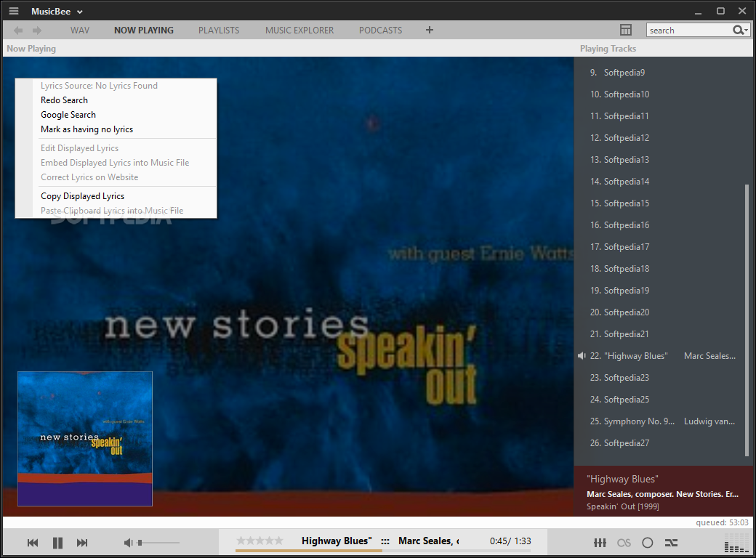Toggle last.fm scrobbling icon
This screenshot has width=756, height=558.
tap(624, 543)
